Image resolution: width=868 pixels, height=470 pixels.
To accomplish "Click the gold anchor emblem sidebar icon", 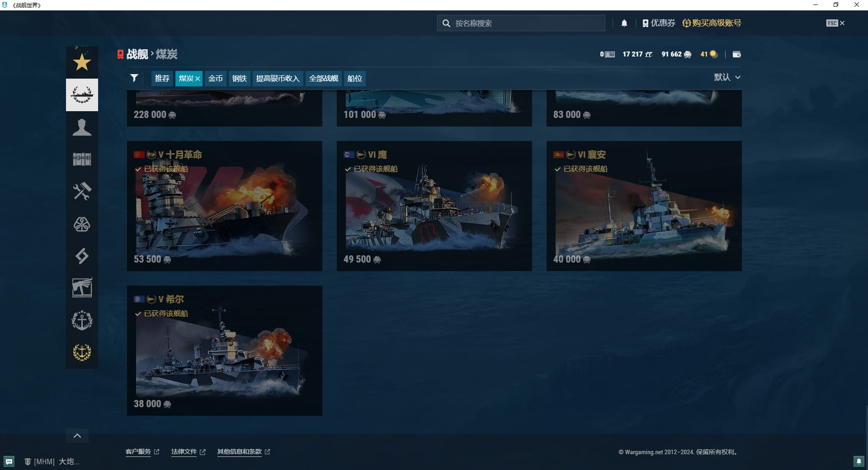I will pos(82,352).
